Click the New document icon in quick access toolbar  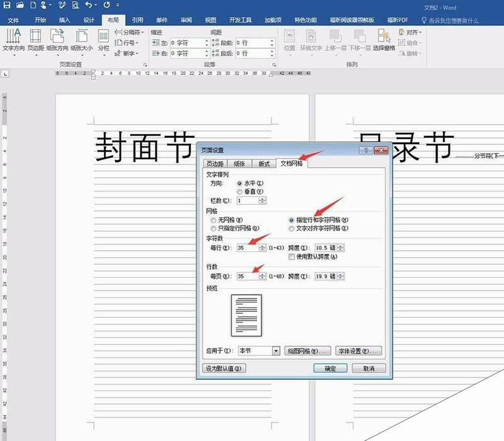(x=33, y=5)
